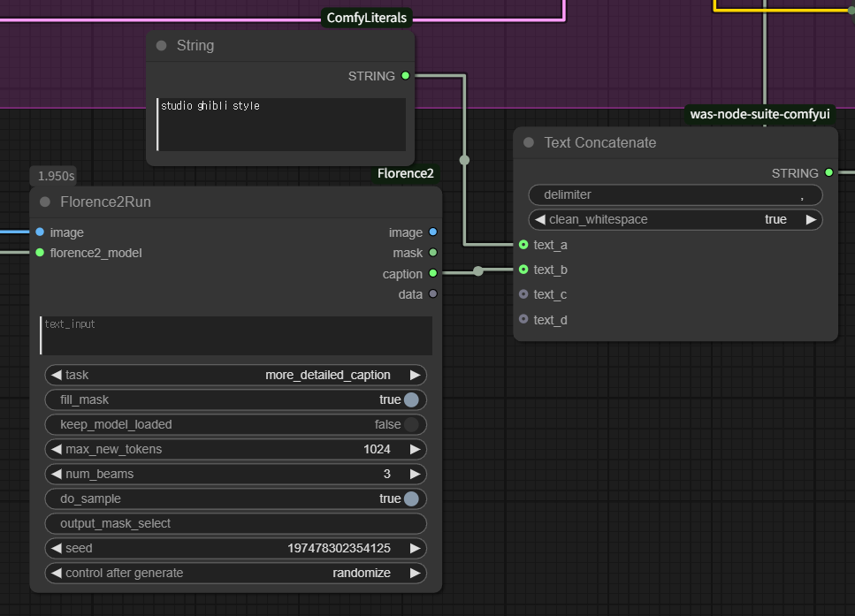Click the text_b input port

[523, 270]
